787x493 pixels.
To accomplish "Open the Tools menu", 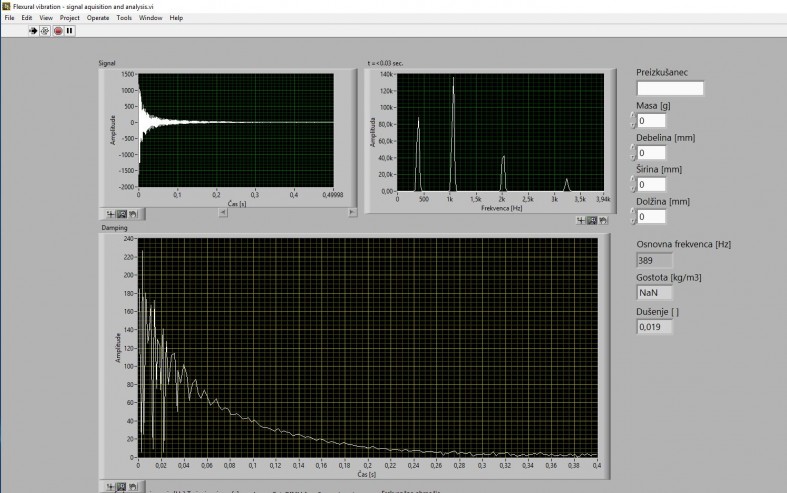I will click(124, 18).
